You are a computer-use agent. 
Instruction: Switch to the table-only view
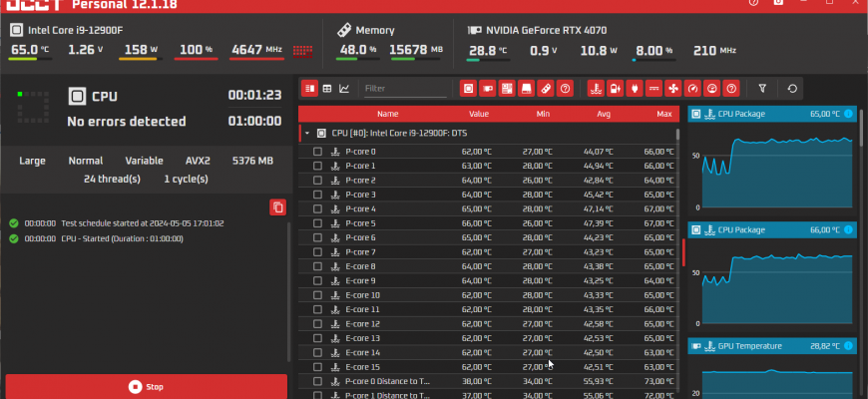[326, 89]
